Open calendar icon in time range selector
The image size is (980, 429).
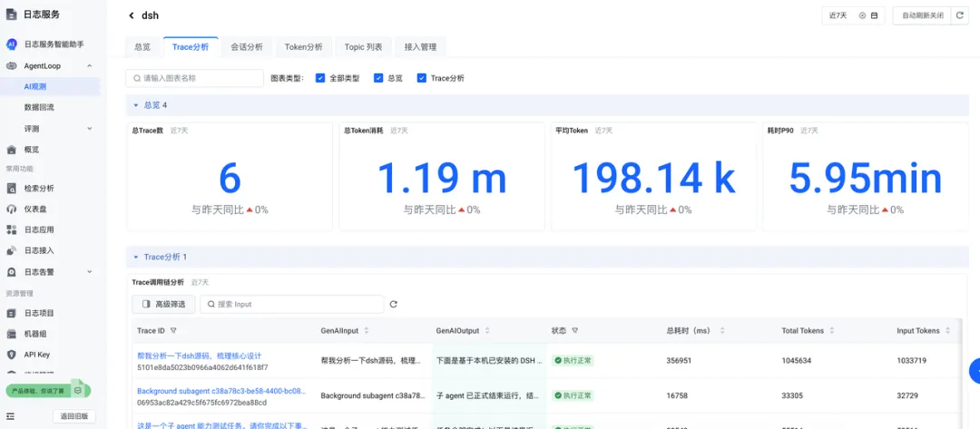pyautogui.click(x=874, y=15)
